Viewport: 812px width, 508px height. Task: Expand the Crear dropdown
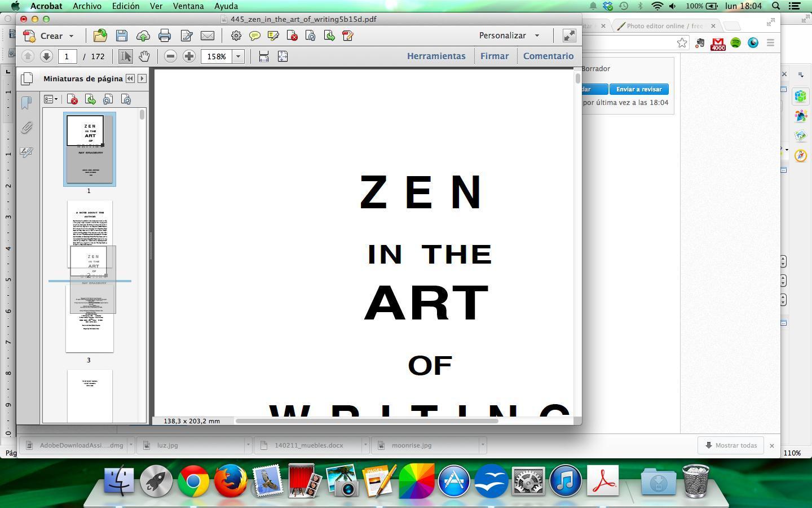(71, 36)
